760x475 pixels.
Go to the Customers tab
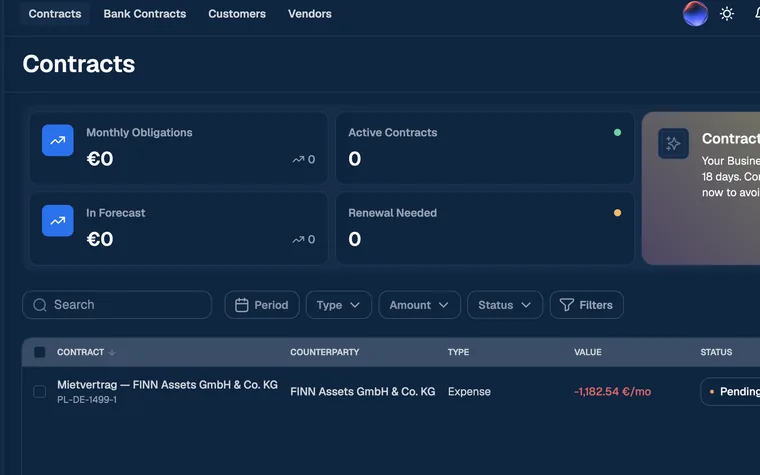(x=237, y=14)
